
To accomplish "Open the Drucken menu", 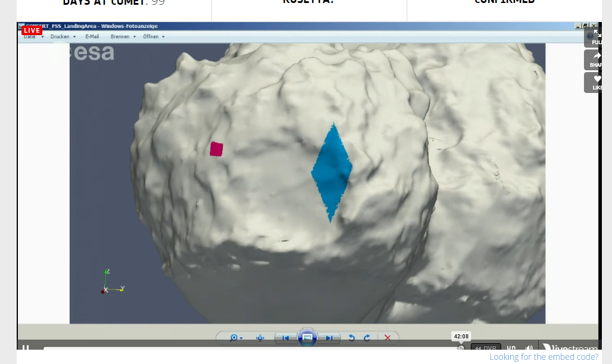I will [x=60, y=37].
